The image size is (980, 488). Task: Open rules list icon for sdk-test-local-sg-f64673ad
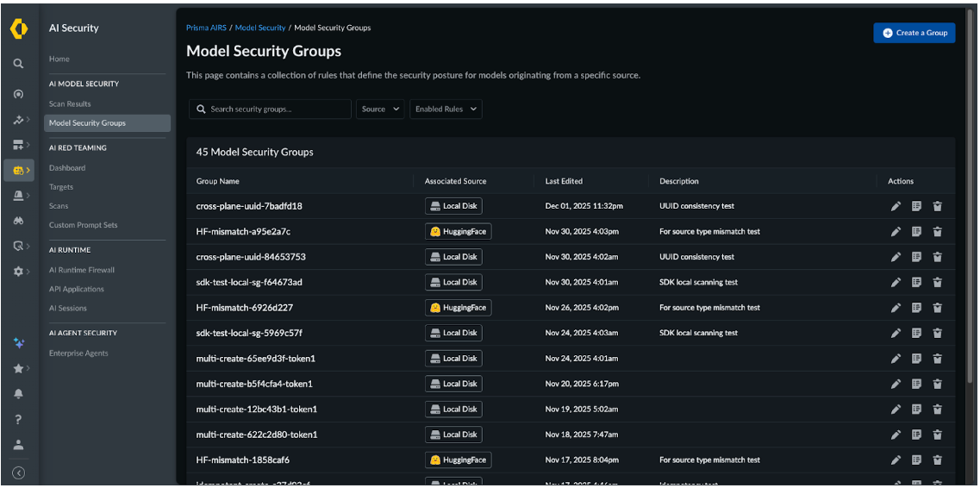916,283
